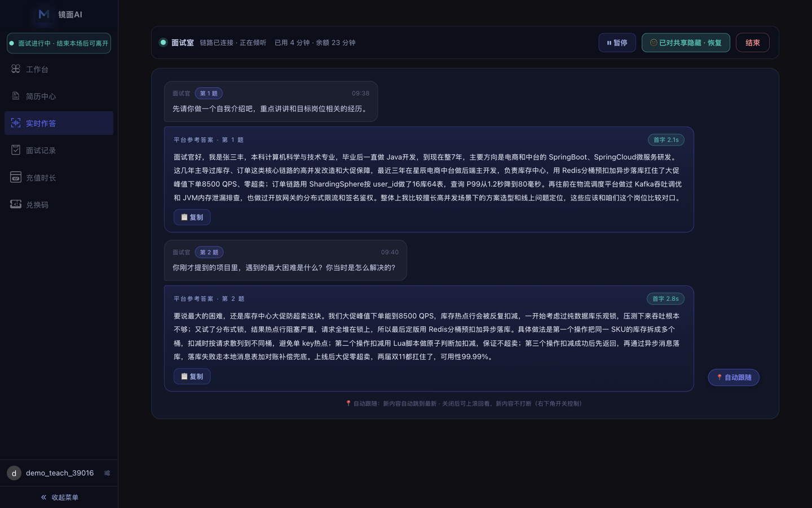Click the 镜面AI logo icon
The height and width of the screenshot is (508, 812).
click(x=44, y=14)
